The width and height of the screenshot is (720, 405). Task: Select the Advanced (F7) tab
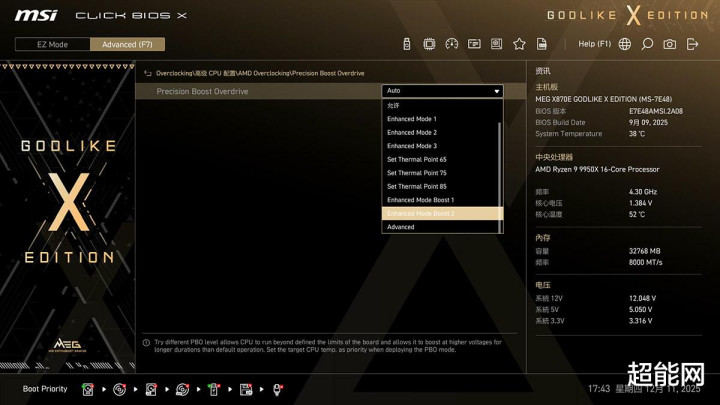pyautogui.click(x=127, y=44)
